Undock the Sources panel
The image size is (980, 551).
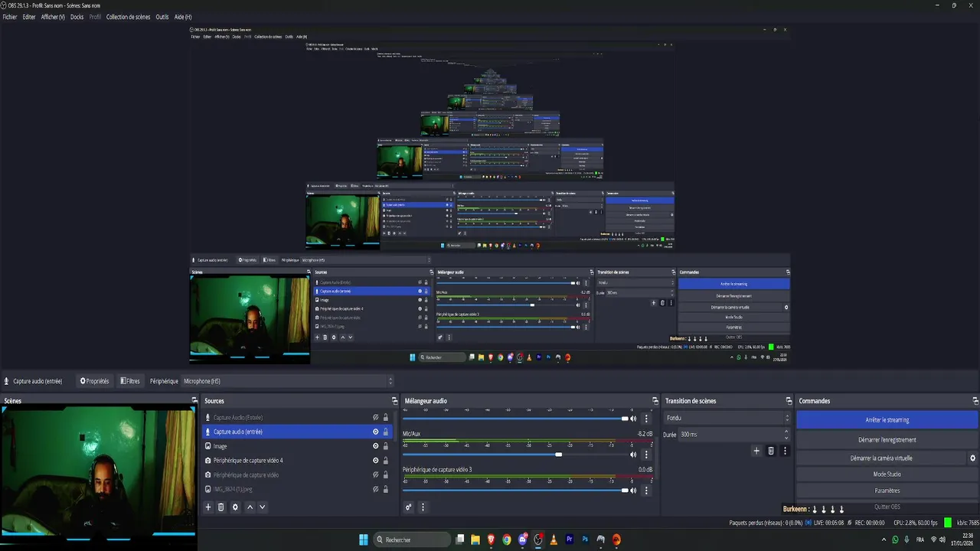click(x=395, y=401)
